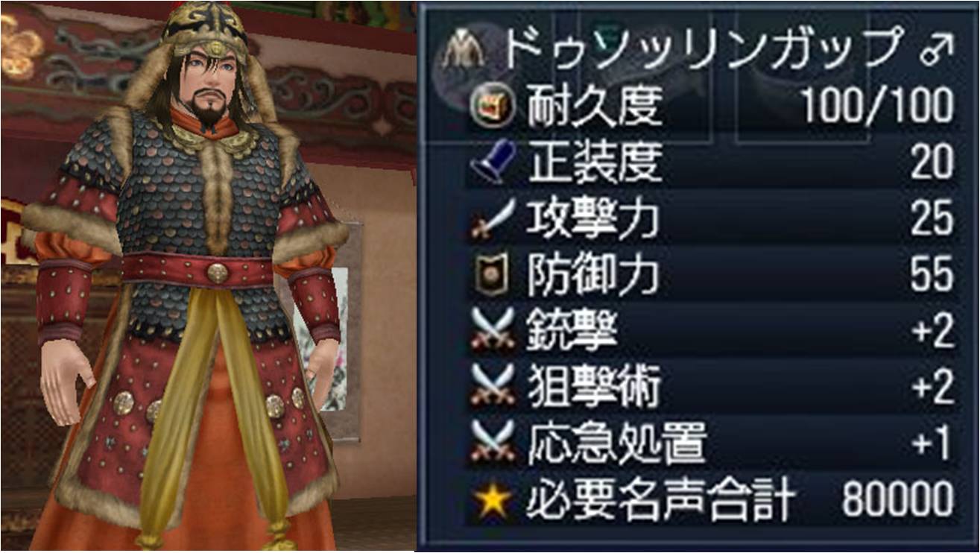Click the shield icon for 防御力
The image size is (980, 553).
[x=493, y=274]
